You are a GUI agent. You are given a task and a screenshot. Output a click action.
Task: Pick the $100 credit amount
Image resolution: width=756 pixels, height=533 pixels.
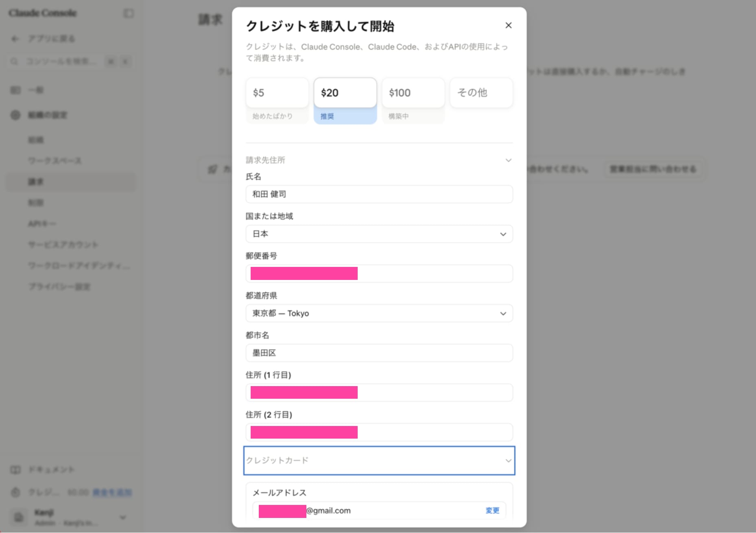point(413,93)
